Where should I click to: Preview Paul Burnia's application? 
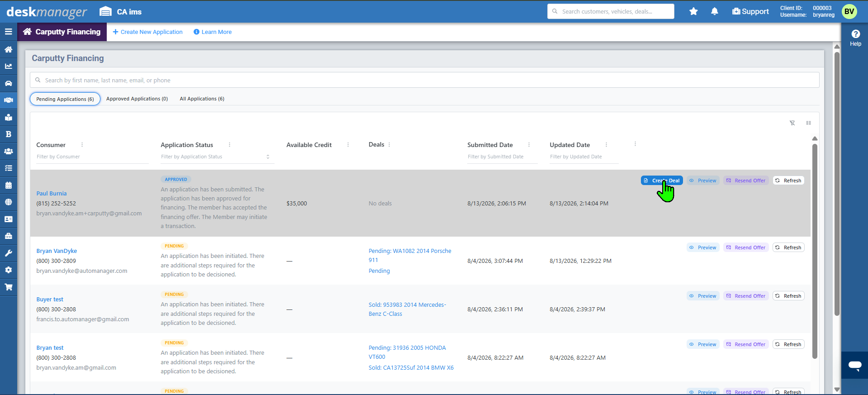click(703, 181)
